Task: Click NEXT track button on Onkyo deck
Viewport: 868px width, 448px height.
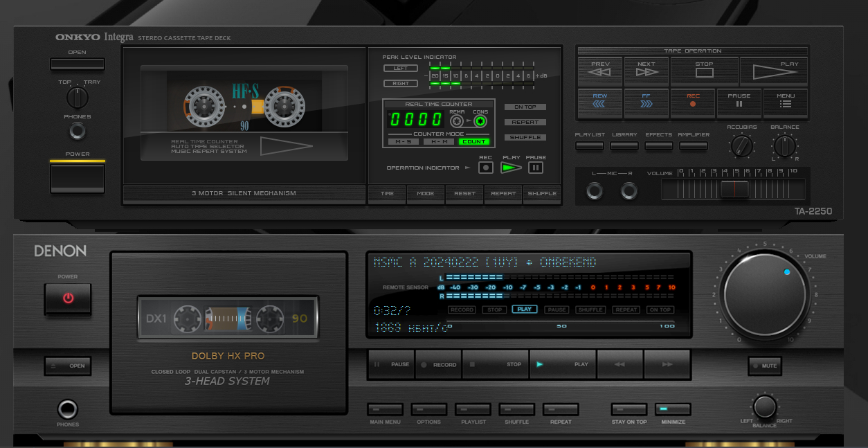Action: [x=646, y=71]
